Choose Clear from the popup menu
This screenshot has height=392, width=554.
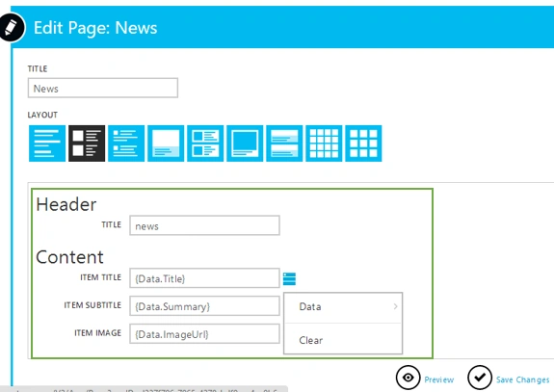pyautogui.click(x=343, y=340)
